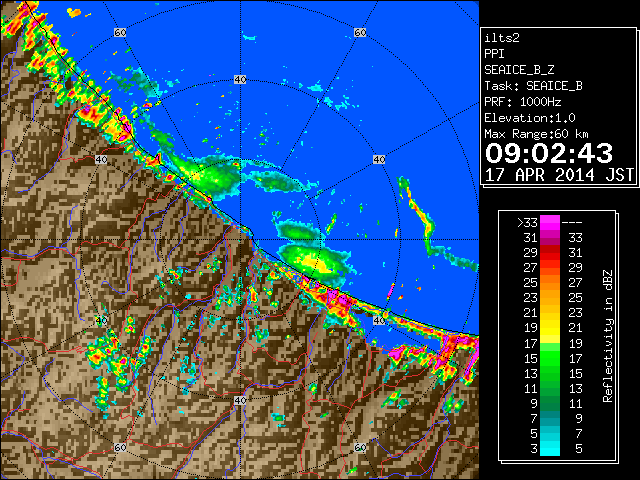The width and height of the screenshot is (640, 480).
Task: Click the 40 km ring label north of center
Action: click(x=240, y=80)
